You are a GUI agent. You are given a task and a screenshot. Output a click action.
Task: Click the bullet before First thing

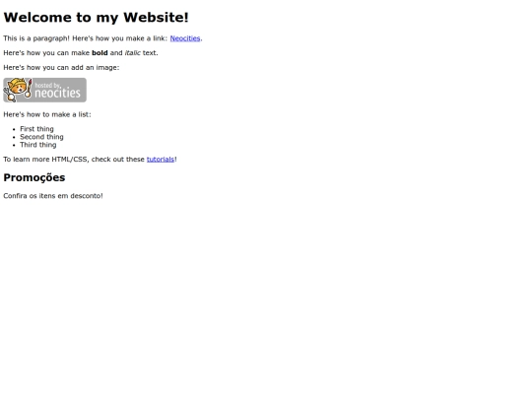(14, 129)
